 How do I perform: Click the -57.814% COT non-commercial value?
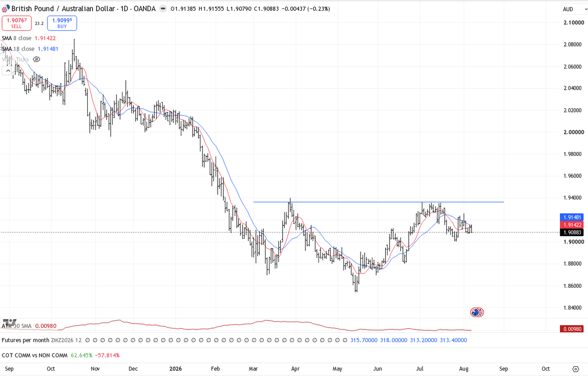(x=107, y=355)
